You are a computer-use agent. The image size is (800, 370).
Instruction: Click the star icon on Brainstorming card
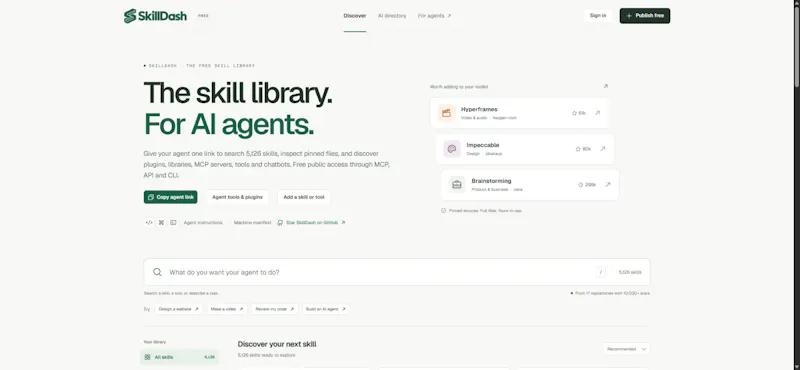581,185
